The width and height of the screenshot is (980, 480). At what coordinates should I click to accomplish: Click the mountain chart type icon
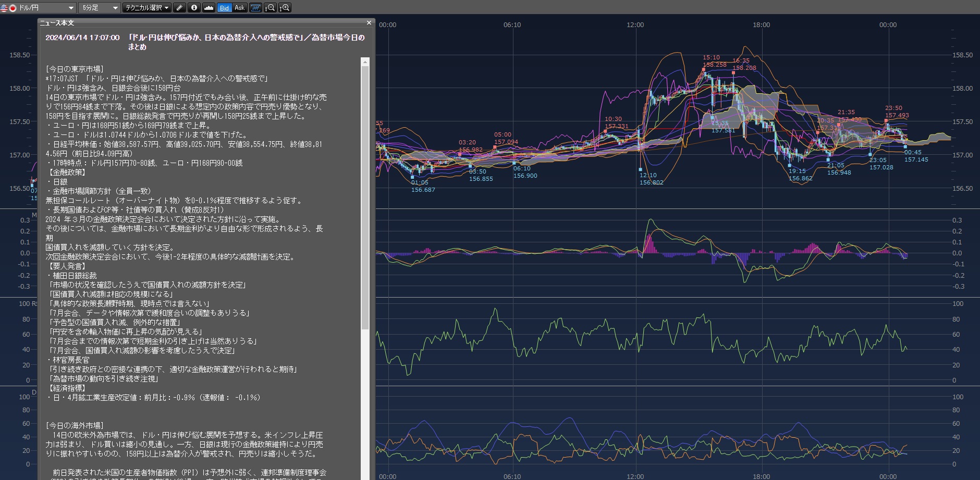[209, 8]
